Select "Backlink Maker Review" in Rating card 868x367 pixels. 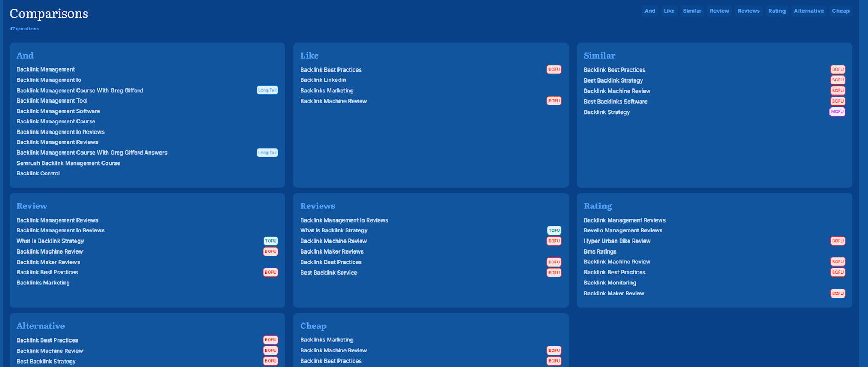614,293
